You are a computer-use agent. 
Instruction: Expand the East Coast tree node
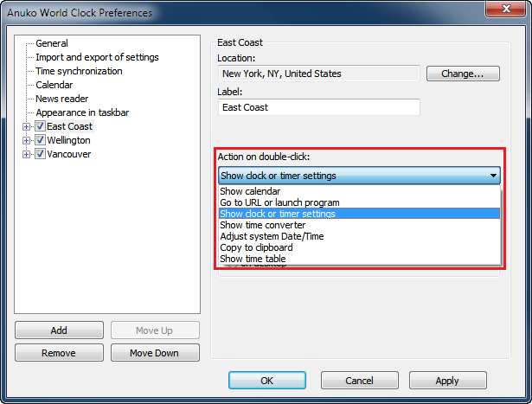click(26, 126)
